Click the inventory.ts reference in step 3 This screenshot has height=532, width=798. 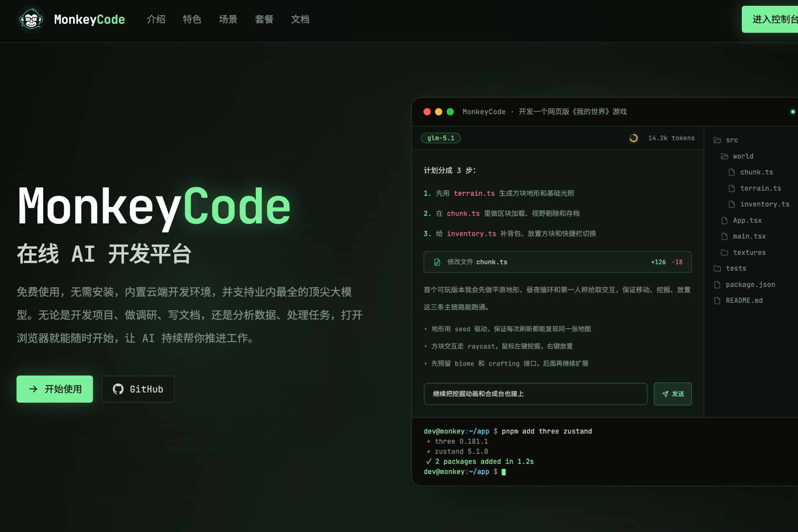pos(471,234)
